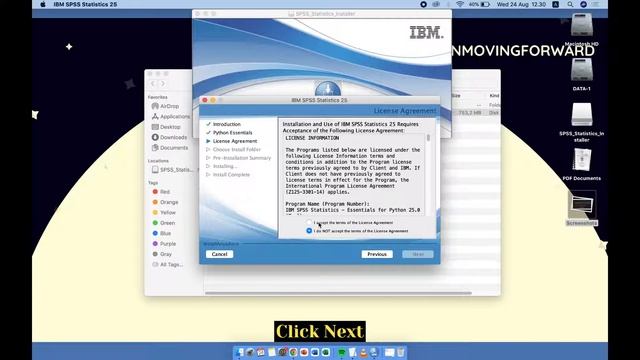Viewport: 640px width, 360px height.
Task: Click the Wi-Fi status icon
Action: pyautogui.click(x=460, y=4)
